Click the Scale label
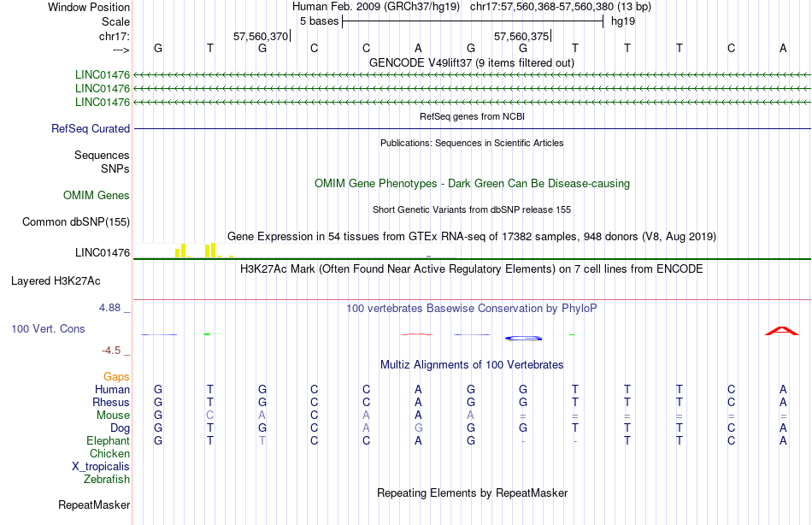The image size is (812, 525). click(116, 21)
